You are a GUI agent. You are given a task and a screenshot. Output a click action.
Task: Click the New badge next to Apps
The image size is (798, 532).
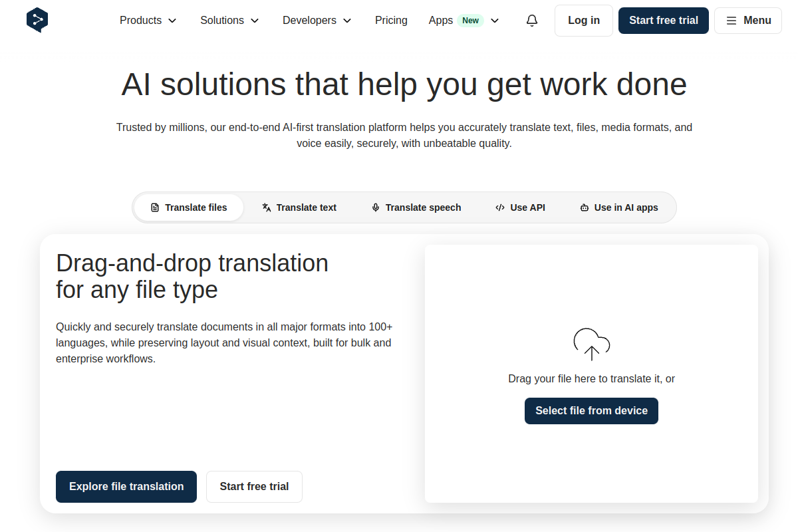point(471,21)
